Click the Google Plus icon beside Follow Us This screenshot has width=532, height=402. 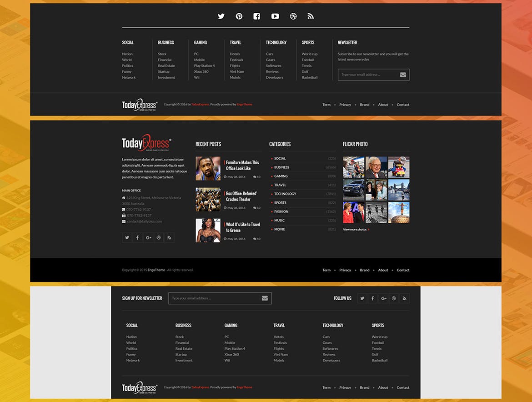pos(383,298)
